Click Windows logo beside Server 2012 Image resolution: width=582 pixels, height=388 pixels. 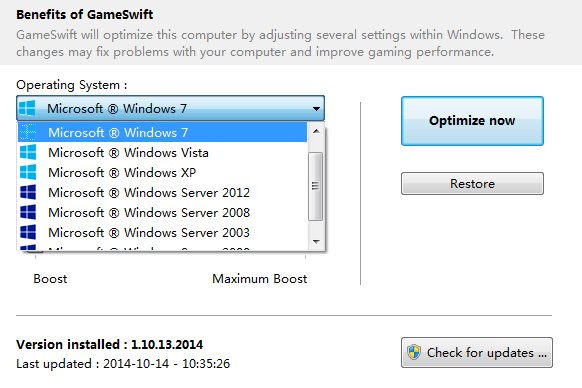28,192
